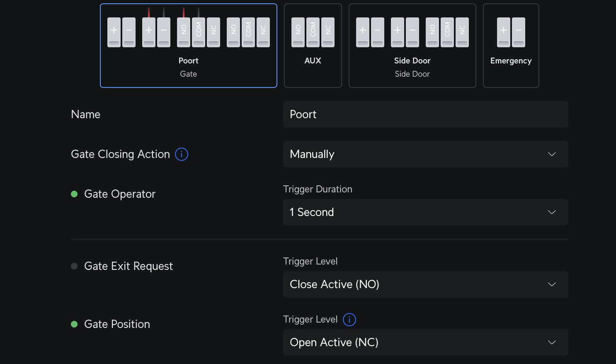
Task: Click info icon next to Gate Position Trigger Level
Action: [349, 320]
